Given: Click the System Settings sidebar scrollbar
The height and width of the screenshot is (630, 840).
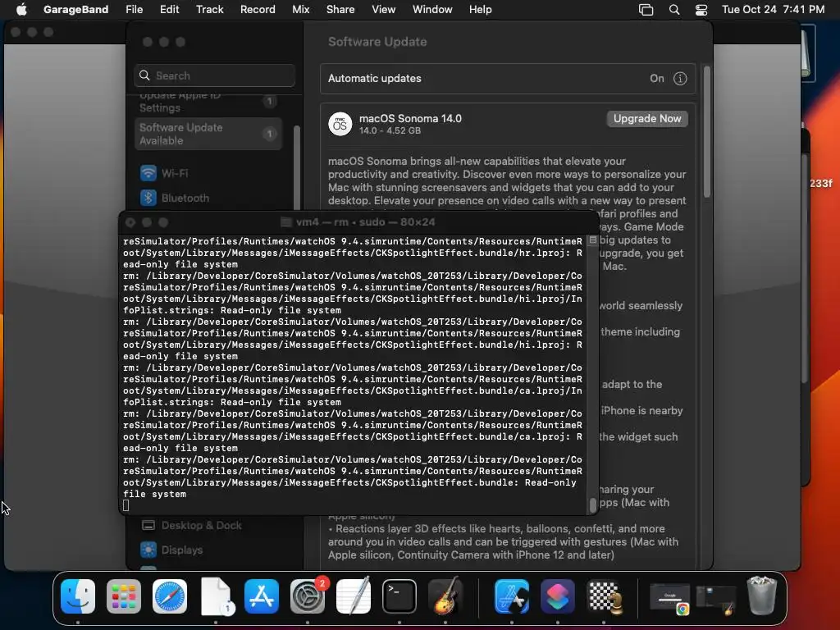Looking at the screenshot, I should tap(296, 167).
